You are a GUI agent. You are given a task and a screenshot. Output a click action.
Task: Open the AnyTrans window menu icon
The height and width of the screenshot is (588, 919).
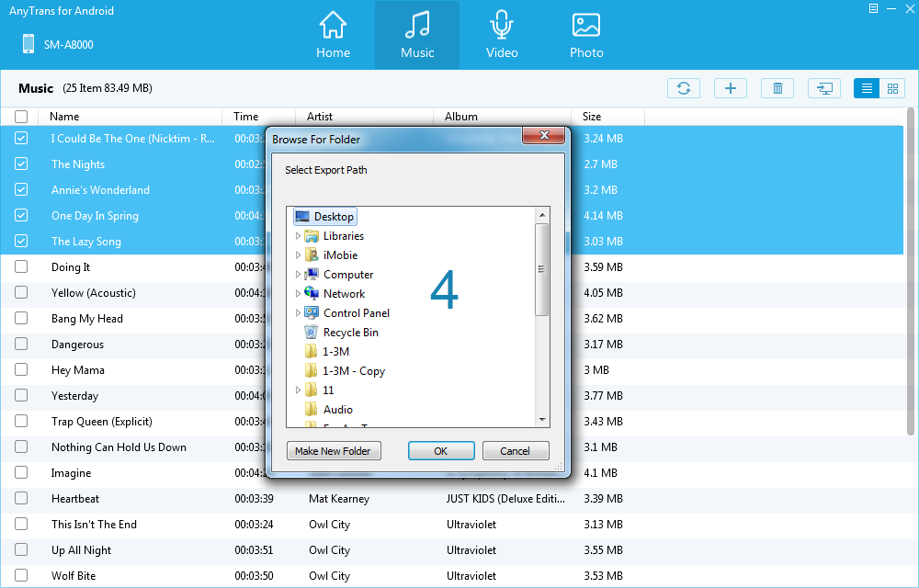pos(873,8)
